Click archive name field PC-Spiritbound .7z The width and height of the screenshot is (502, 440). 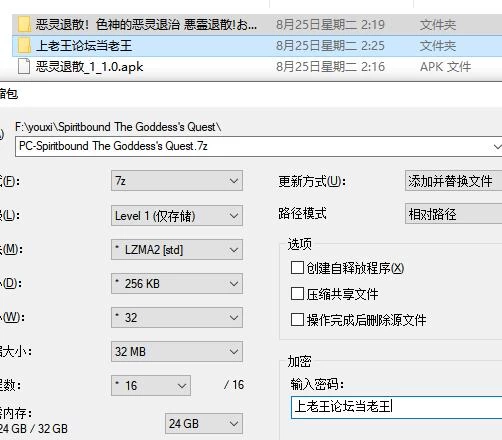pos(259,146)
